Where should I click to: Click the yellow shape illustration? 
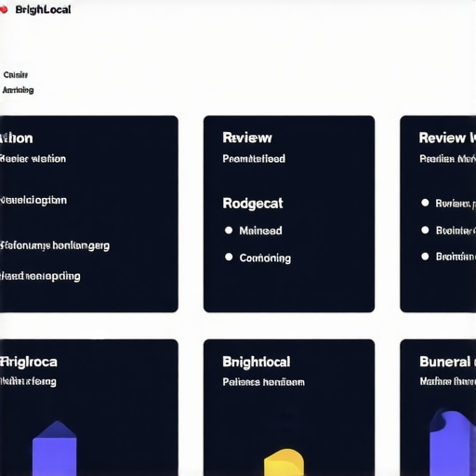284,462
